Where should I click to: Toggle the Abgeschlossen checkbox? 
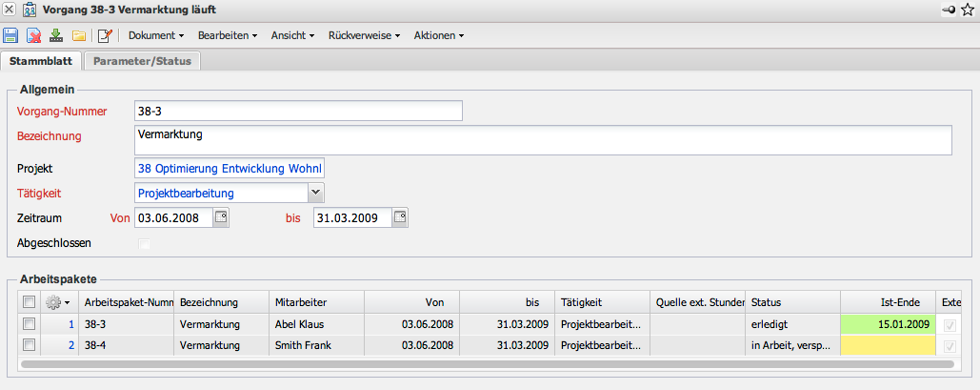click(145, 244)
